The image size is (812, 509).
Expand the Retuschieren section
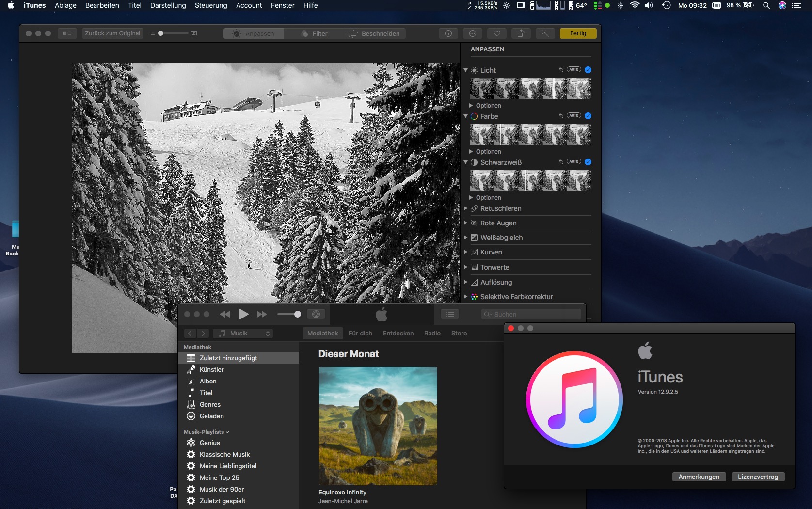466,208
